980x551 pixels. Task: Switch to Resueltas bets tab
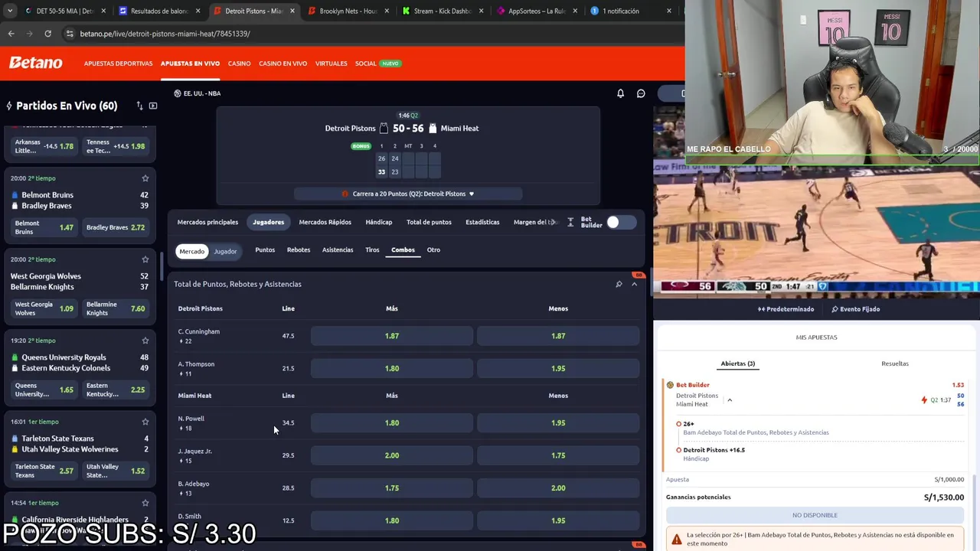(x=895, y=364)
